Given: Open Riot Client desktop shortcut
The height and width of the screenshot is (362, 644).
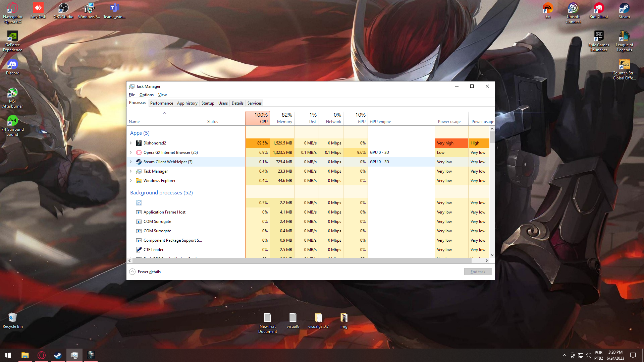Looking at the screenshot, I should coord(599,11).
